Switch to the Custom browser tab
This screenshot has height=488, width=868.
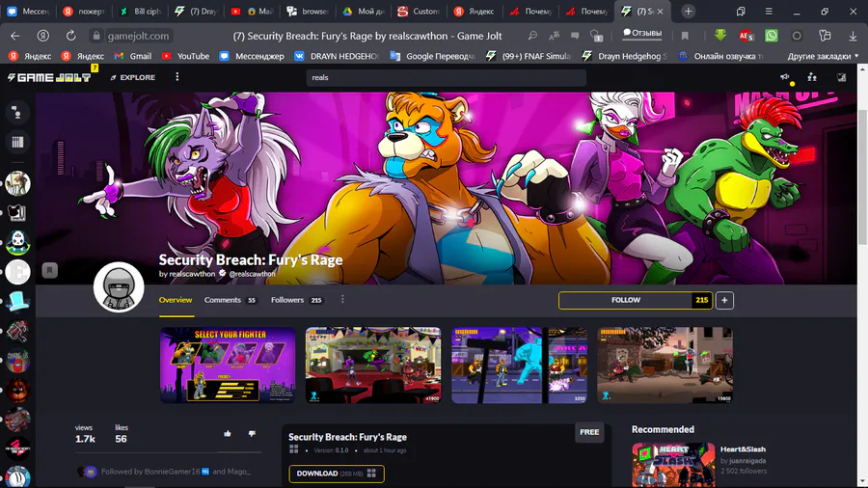tap(420, 11)
